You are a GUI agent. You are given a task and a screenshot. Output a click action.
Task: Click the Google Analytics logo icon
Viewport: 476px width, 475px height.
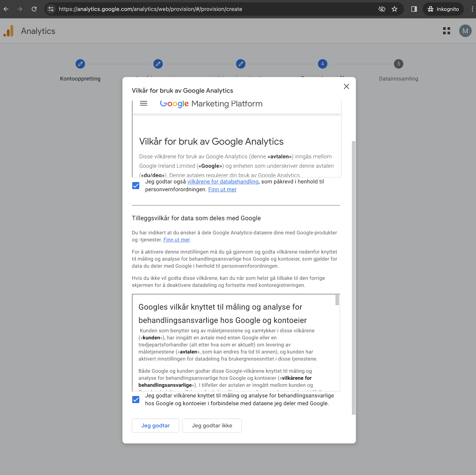coord(8,31)
